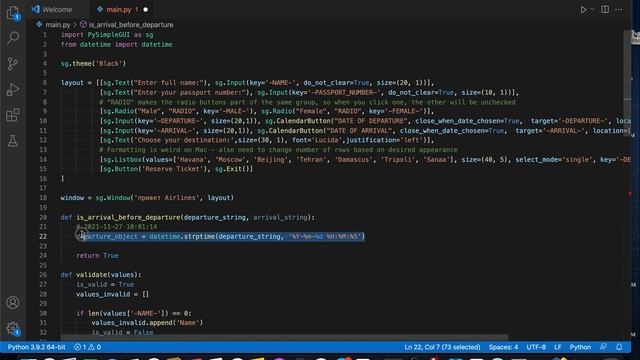
Task: Click 'return True' on line 24
Action: (x=97, y=256)
